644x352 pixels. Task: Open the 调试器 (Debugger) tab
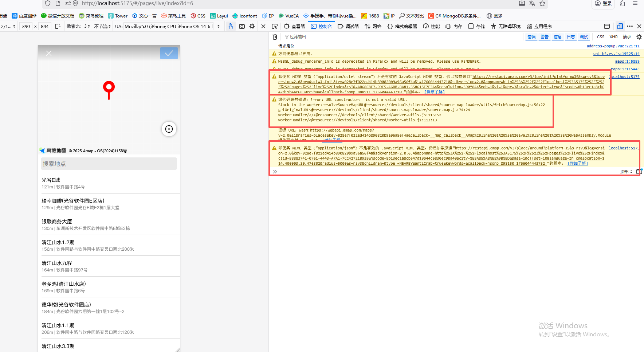pyautogui.click(x=348, y=26)
